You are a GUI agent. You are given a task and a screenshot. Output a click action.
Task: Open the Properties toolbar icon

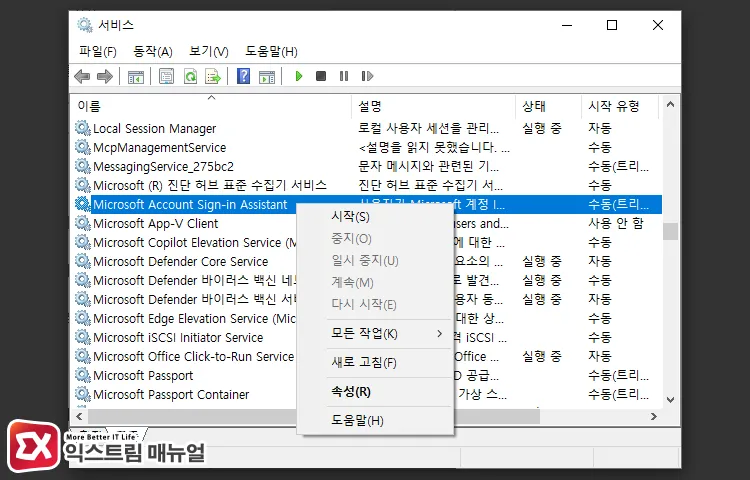pos(166,76)
